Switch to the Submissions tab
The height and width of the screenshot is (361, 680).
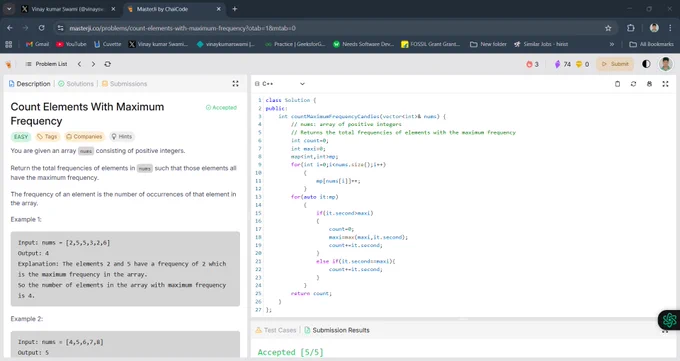click(124, 84)
